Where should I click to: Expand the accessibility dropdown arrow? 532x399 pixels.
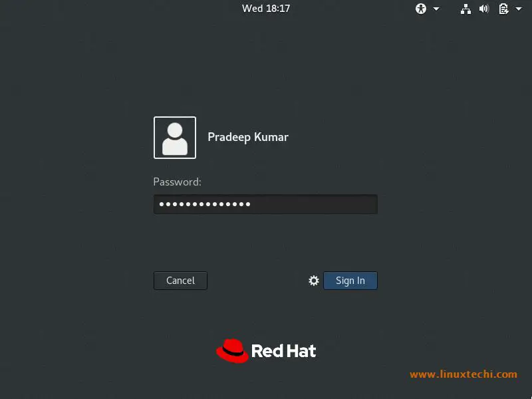pos(436,9)
